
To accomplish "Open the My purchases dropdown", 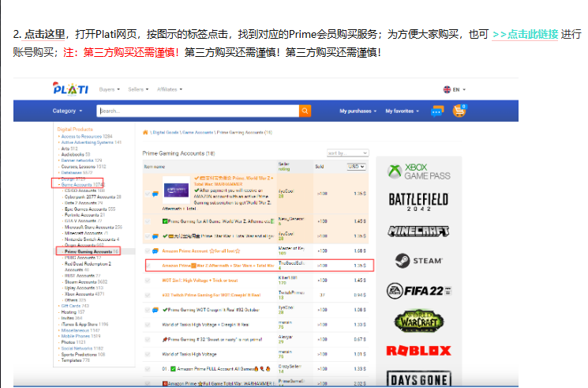I will point(358,111).
